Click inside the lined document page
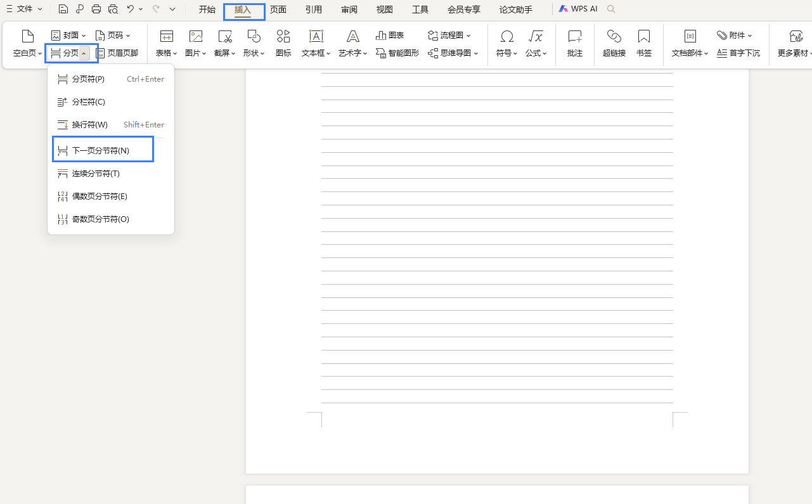Screen dimensions: 812x504 (497, 271)
